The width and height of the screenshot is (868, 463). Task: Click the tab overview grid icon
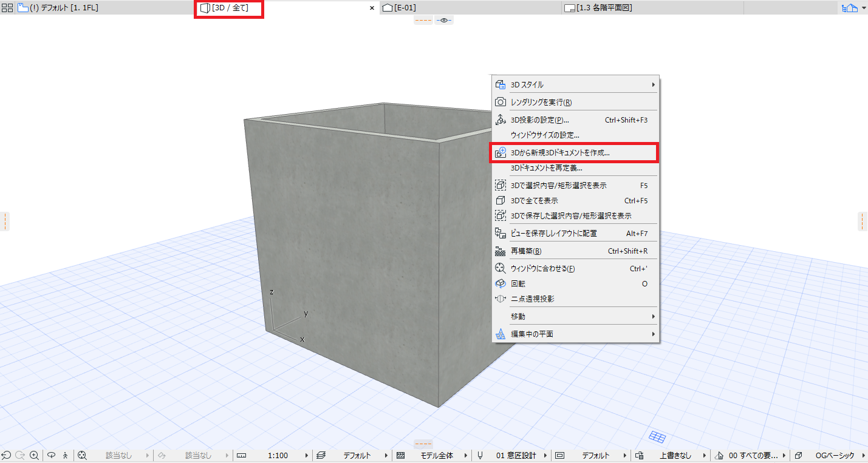pos(7,8)
